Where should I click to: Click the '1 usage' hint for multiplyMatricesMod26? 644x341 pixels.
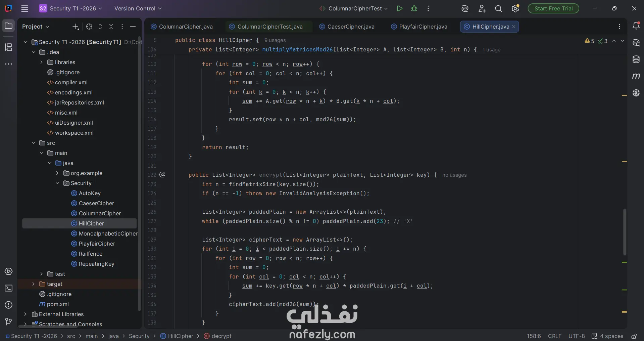[x=491, y=50]
